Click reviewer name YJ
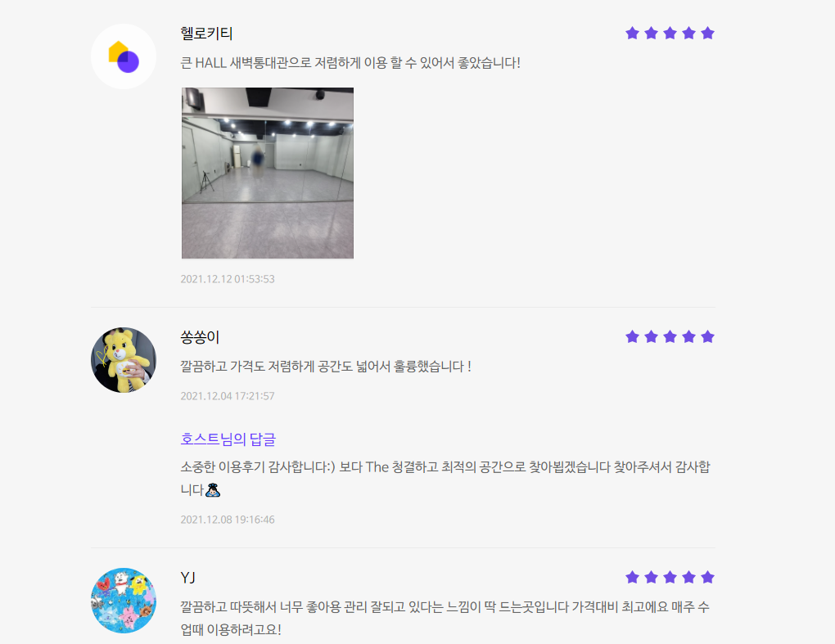 (188, 578)
